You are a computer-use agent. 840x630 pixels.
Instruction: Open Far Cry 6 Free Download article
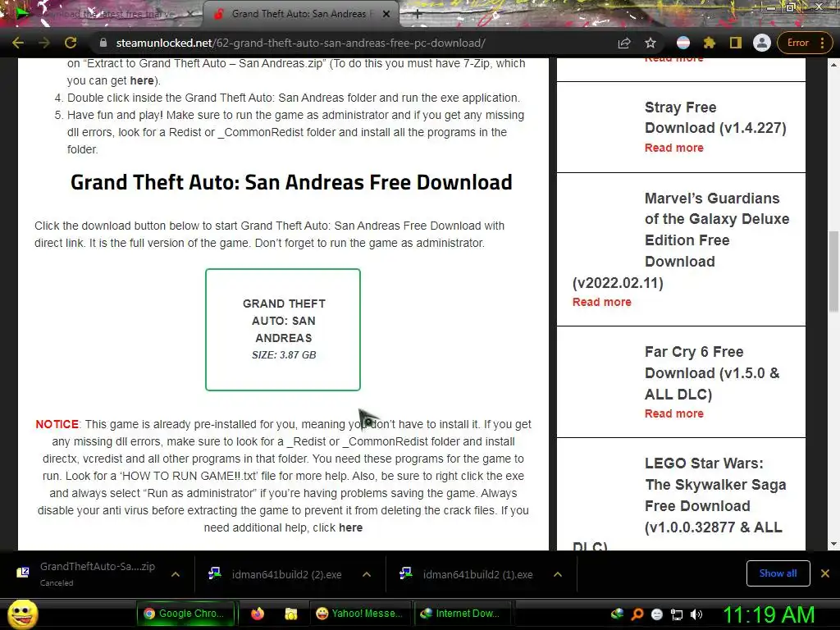coord(712,373)
